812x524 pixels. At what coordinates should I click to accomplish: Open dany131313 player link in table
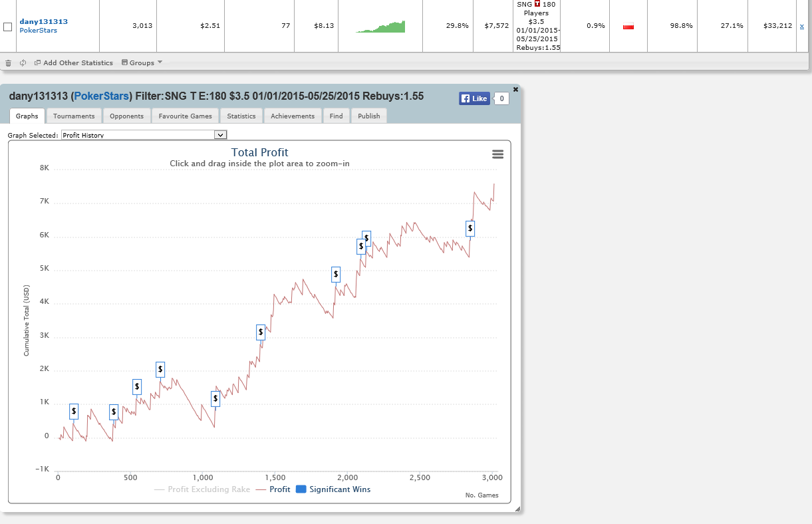[43, 21]
